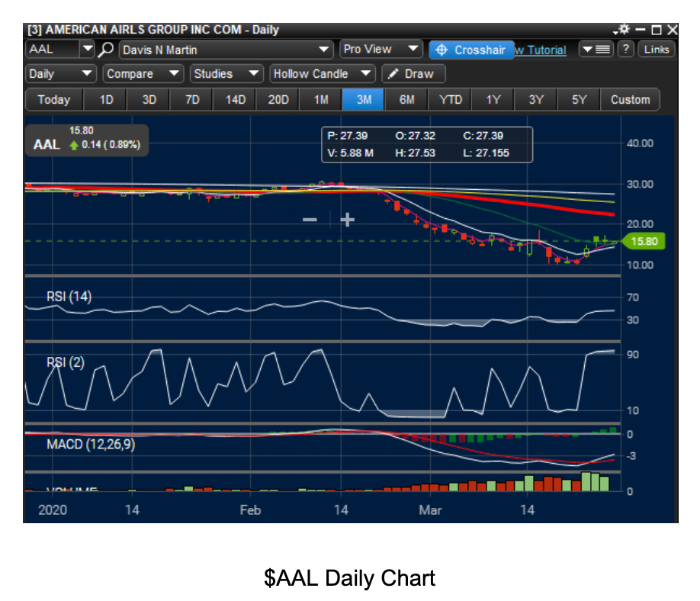Click the P: 27.39 price readout
This screenshot has width=700, height=601.
347,136
